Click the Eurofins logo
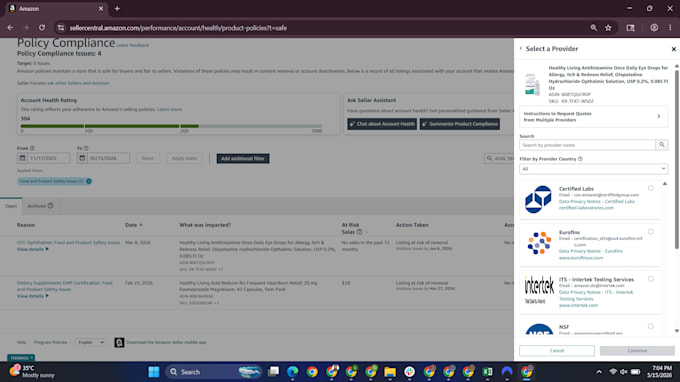Image resolution: width=680 pixels, height=382 pixels. pos(539,243)
